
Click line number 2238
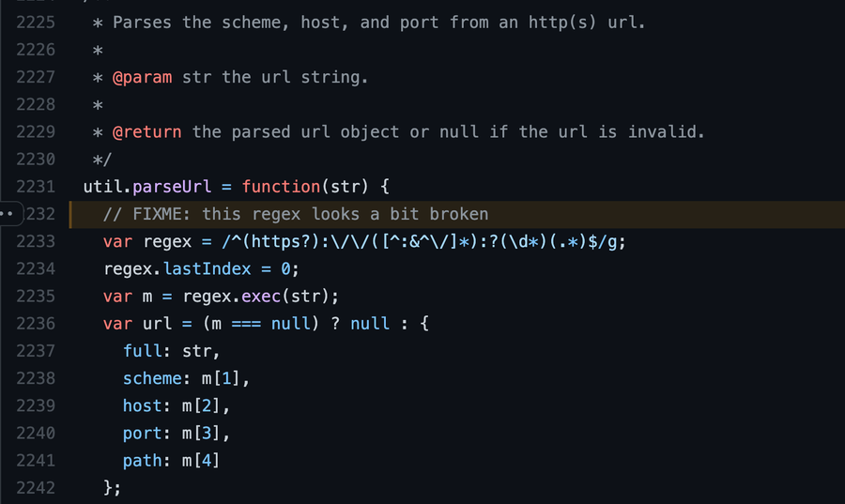point(36,378)
